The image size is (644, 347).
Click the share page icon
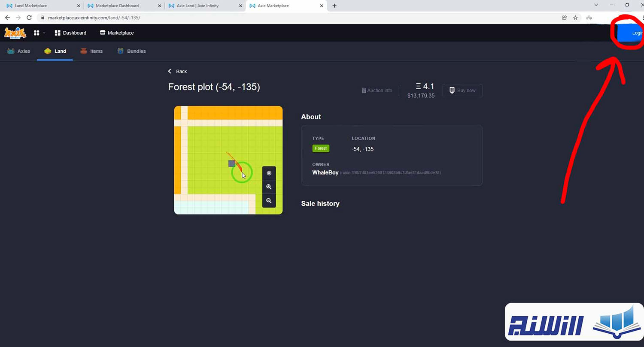pyautogui.click(x=564, y=18)
